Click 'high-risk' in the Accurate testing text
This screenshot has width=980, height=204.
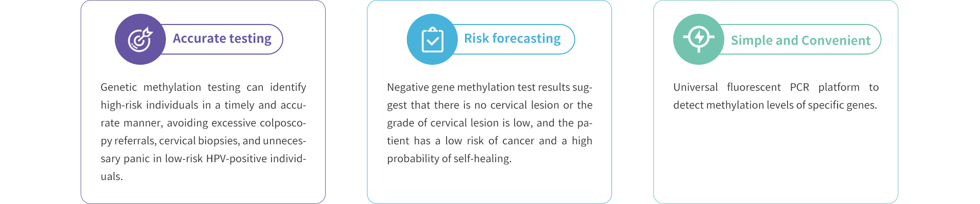click(x=121, y=105)
